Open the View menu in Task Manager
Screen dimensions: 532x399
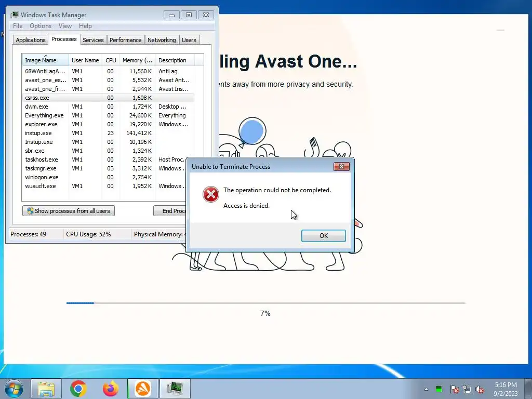click(65, 26)
